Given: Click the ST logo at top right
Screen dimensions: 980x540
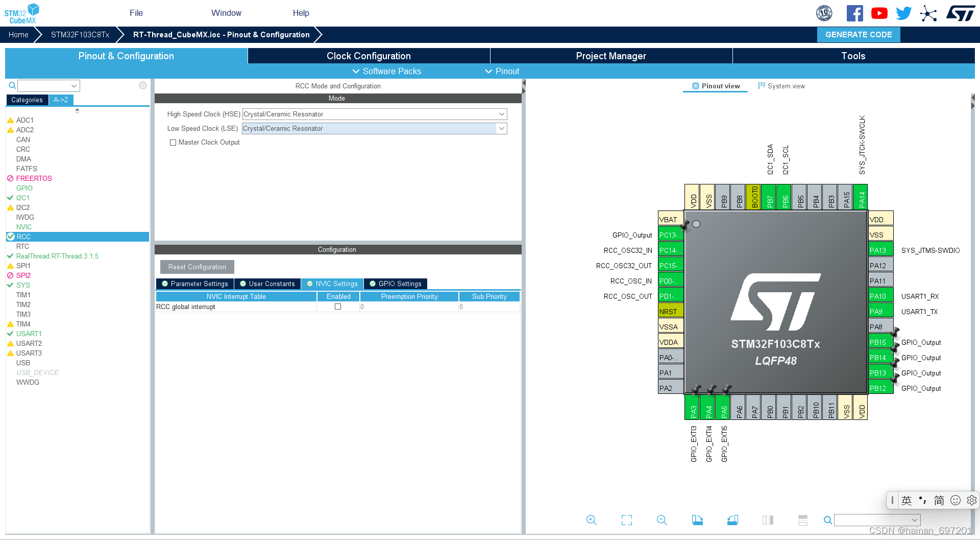Looking at the screenshot, I should pos(961,13).
